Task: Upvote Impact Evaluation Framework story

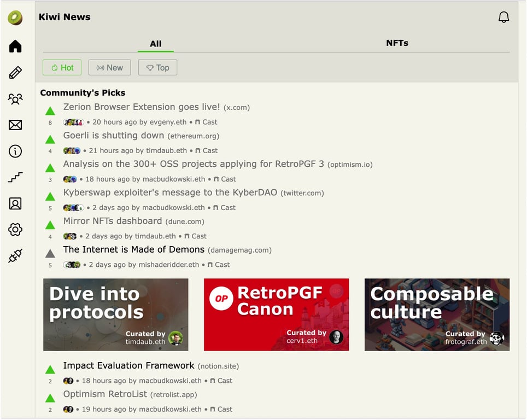Action: coord(50,370)
